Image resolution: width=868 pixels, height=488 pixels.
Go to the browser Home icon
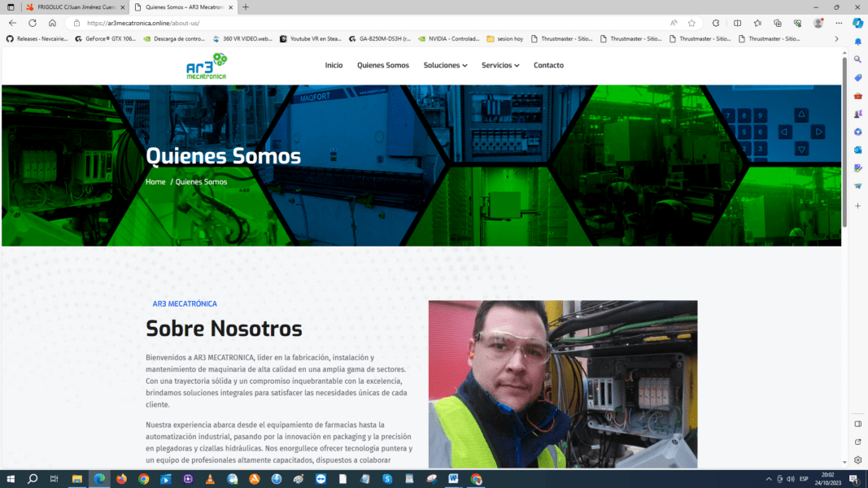pyautogui.click(x=52, y=24)
